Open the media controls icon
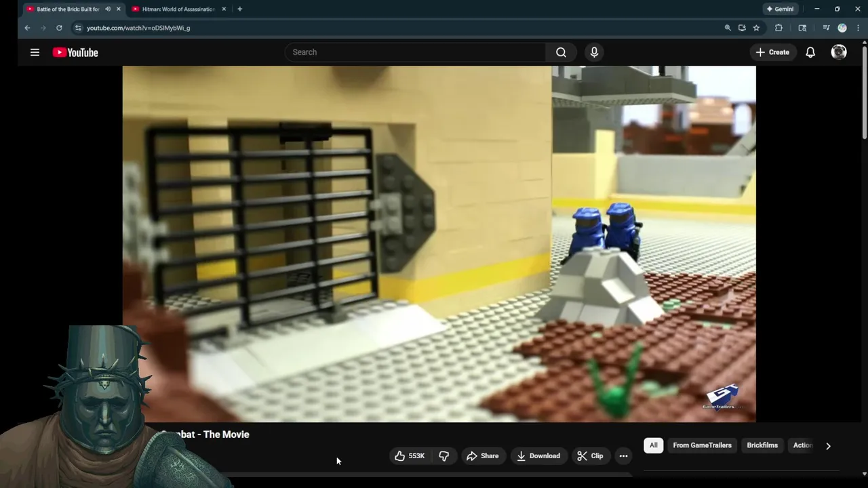The height and width of the screenshot is (488, 868). (x=826, y=28)
